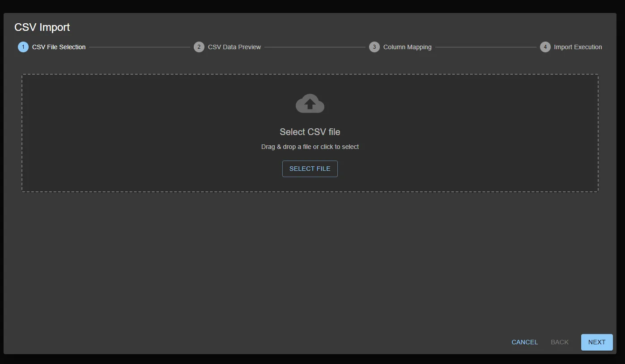This screenshot has height=364, width=625.
Task: Click the disabled BACK button
Action: [x=559, y=342]
